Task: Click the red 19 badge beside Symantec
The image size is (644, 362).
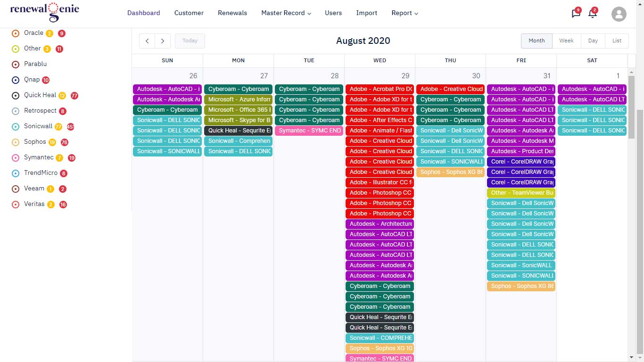Action: [72, 158]
